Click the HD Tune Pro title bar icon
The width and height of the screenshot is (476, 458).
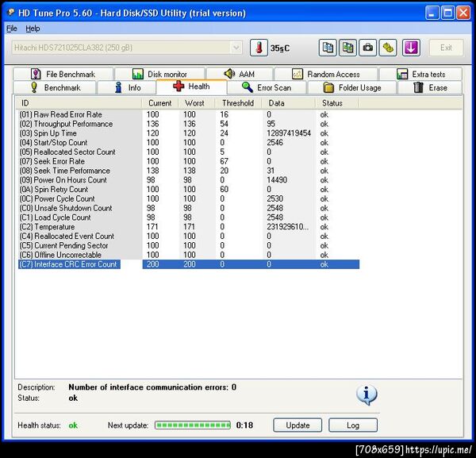click(11, 12)
